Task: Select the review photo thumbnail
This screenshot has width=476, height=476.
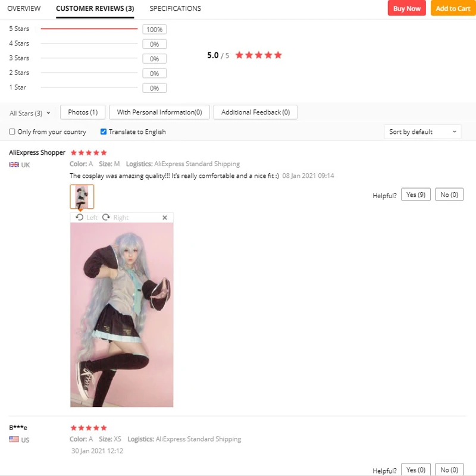Action: (x=82, y=196)
